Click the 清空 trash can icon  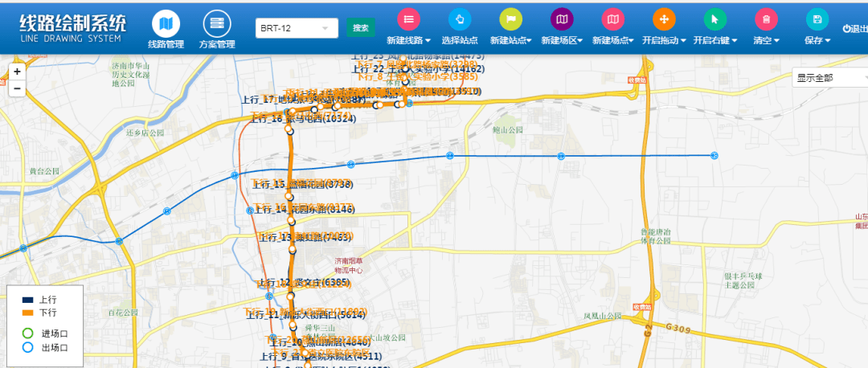click(766, 19)
